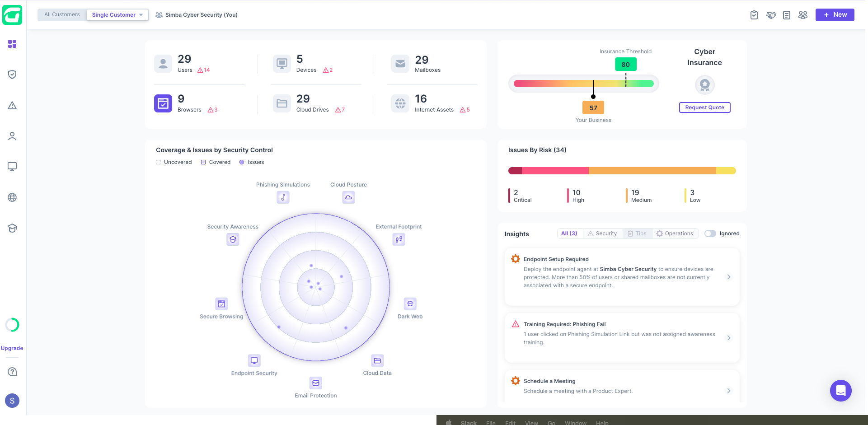The width and height of the screenshot is (868, 425).
Task: Click the Email Protection envelope icon
Action: coord(316,383)
